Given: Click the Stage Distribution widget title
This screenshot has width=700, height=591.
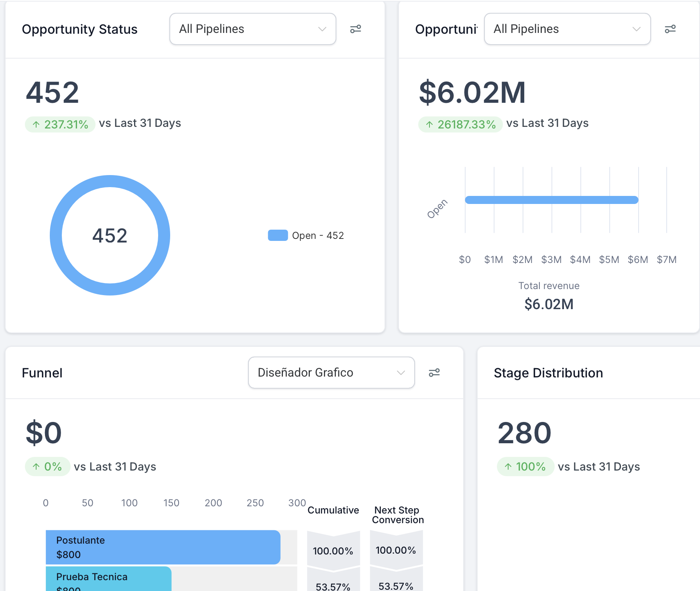Looking at the screenshot, I should (548, 373).
